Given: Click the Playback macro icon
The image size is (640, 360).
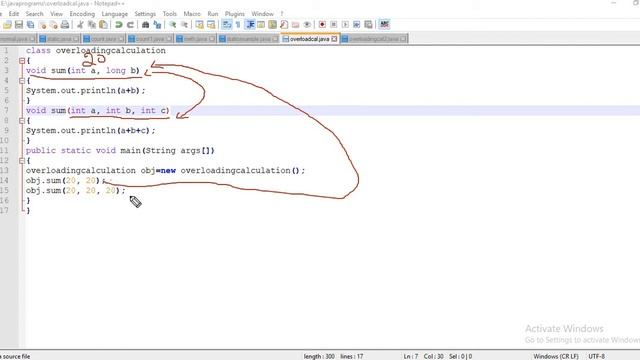Looking at the screenshot, I should (x=345, y=24).
